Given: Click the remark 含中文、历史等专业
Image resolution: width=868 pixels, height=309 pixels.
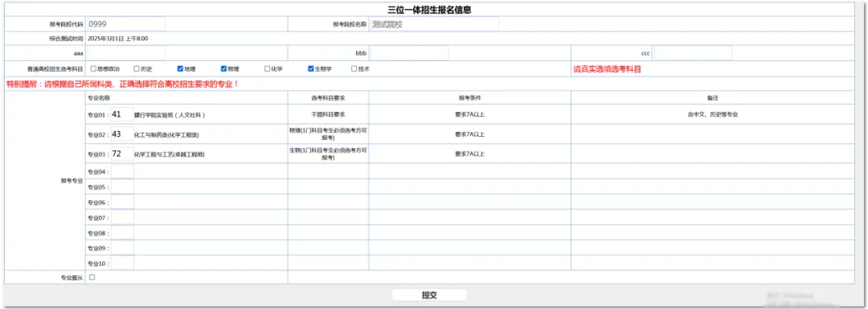Looking at the screenshot, I should click(712, 114).
